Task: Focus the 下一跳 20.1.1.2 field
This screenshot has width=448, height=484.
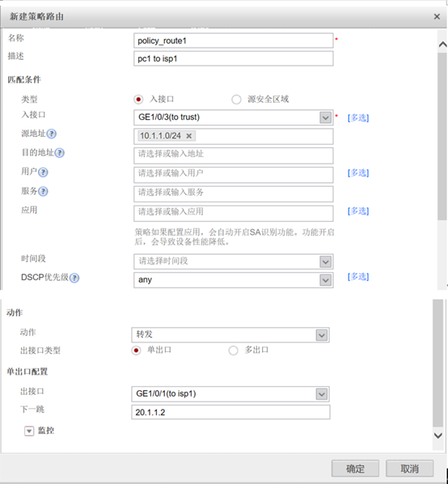Action: [230, 412]
